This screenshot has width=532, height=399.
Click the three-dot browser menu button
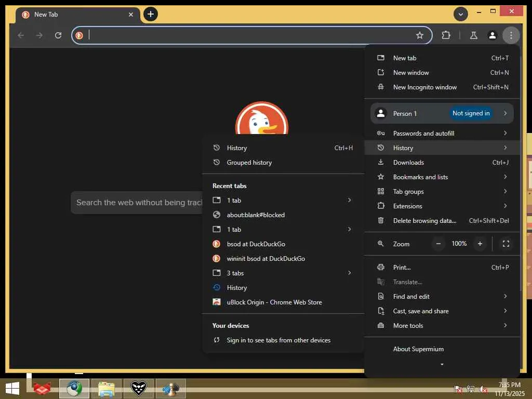coord(511,35)
